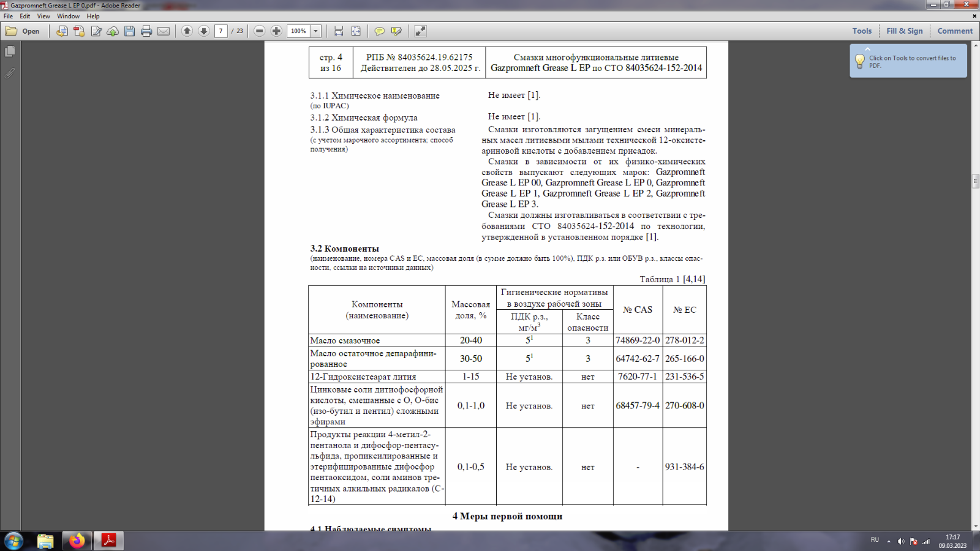Click the cell 'Масло смазочное'

tap(377, 340)
